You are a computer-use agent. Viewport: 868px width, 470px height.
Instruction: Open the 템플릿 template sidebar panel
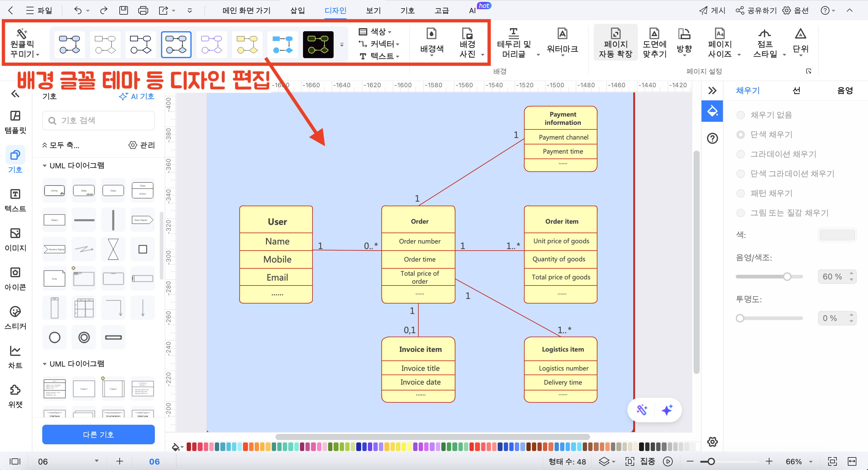[15, 121]
